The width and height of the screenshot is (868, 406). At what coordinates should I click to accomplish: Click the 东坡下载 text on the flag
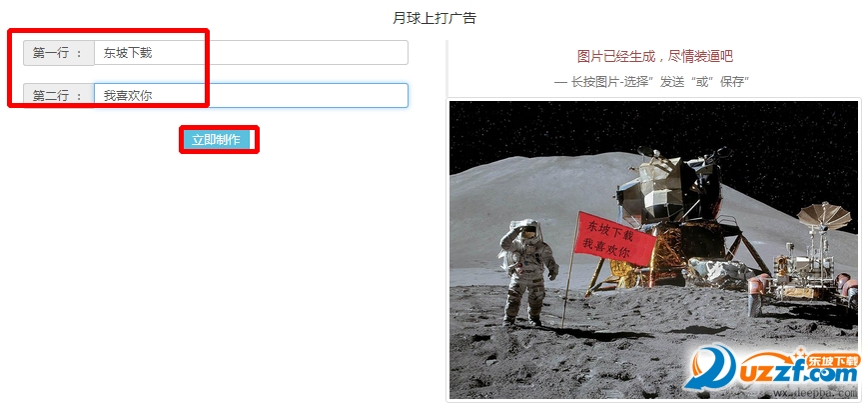(x=610, y=230)
